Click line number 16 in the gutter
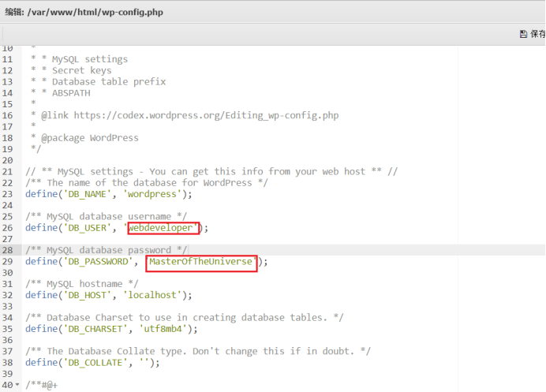This screenshot has height=392, width=546. (7, 115)
